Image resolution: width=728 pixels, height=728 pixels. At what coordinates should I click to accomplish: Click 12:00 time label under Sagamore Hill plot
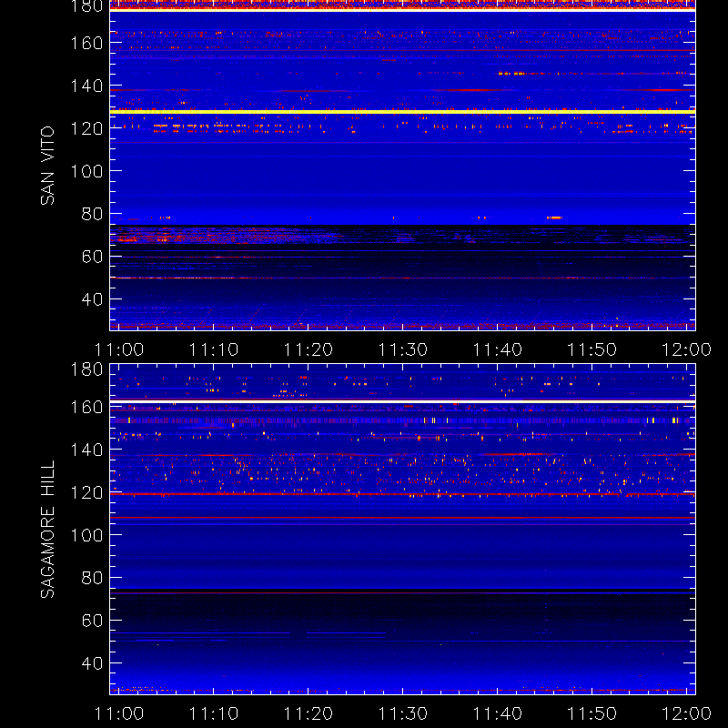686,713
